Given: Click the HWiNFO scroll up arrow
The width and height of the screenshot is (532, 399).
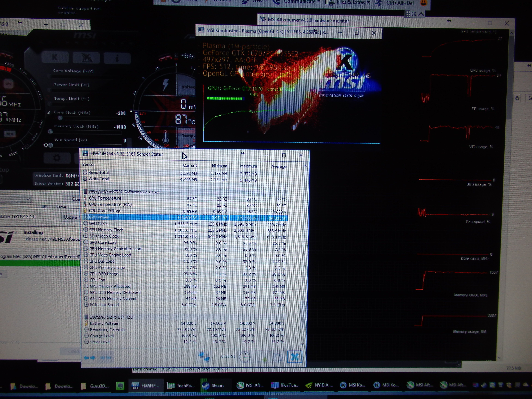Looking at the screenshot, I should 305,166.
